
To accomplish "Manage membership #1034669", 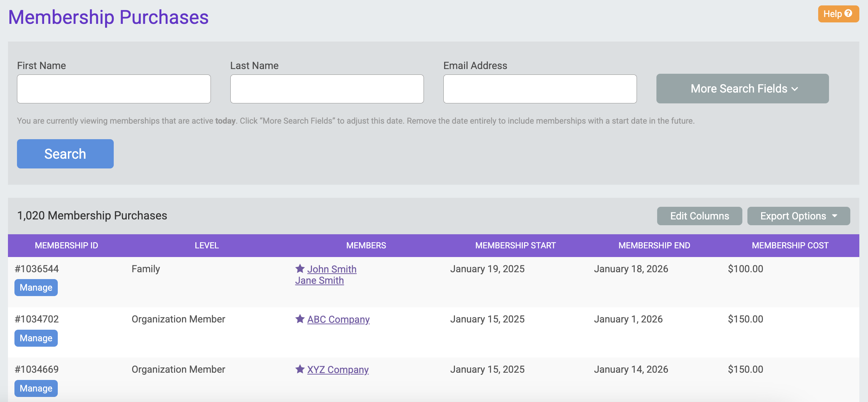I will coord(36,388).
